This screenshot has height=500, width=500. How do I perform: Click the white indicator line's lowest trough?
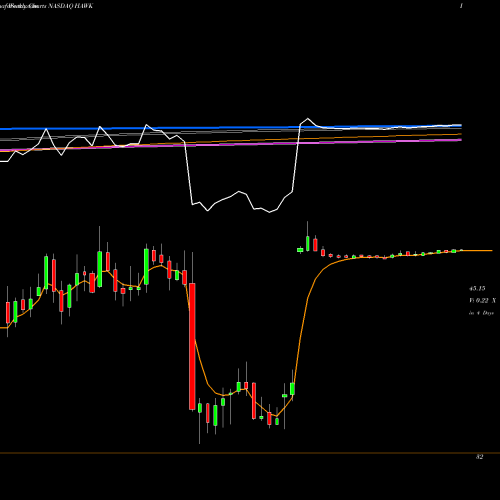269,212
